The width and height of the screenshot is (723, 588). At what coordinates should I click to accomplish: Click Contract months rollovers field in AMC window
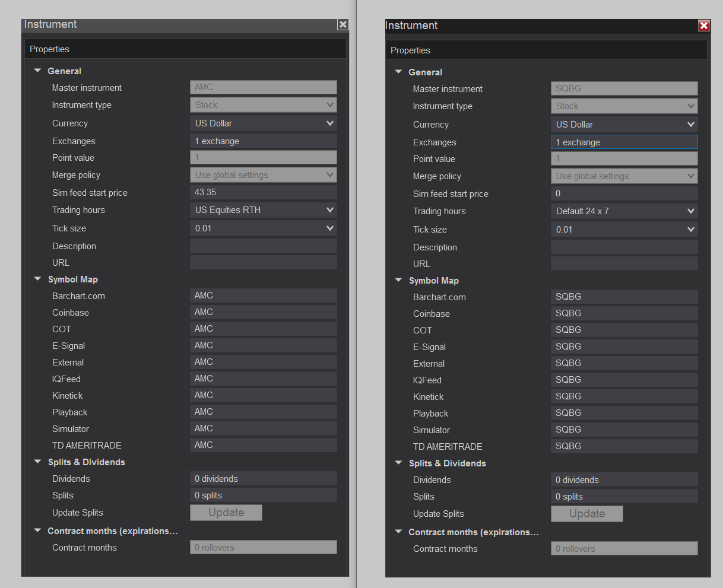click(x=264, y=547)
